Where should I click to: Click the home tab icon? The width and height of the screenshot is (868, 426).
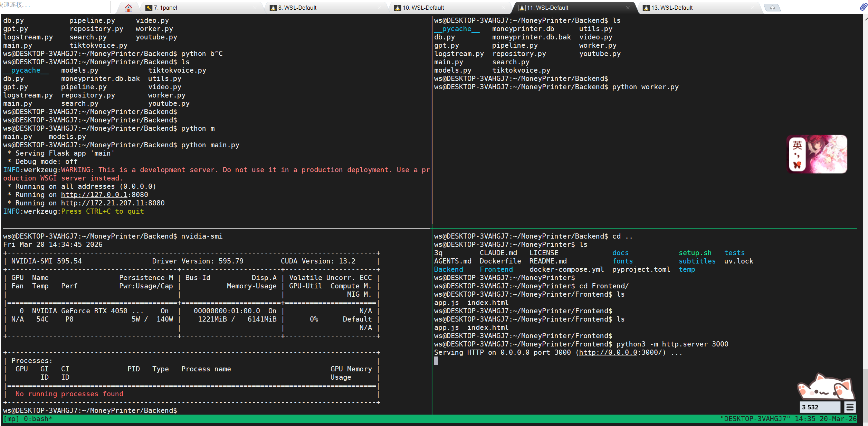click(128, 8)
